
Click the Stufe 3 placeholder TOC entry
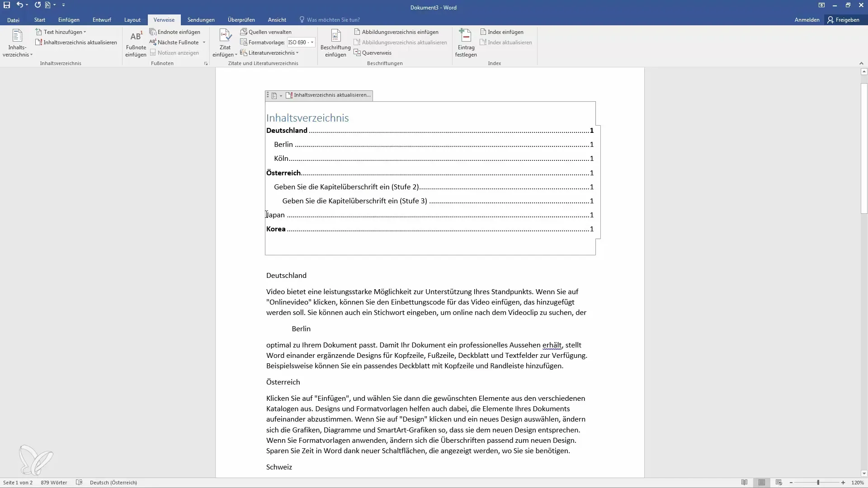click(x=438, y=201)
